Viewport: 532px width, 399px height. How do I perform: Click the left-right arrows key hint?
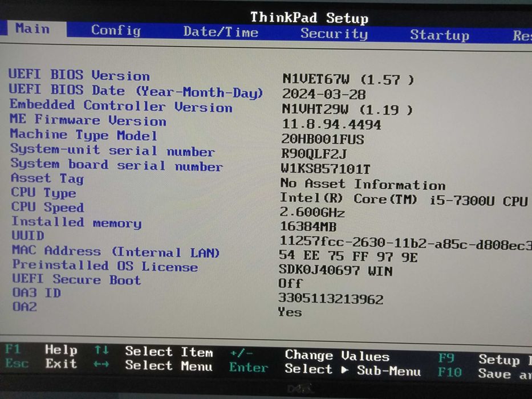tap(101, 364)
